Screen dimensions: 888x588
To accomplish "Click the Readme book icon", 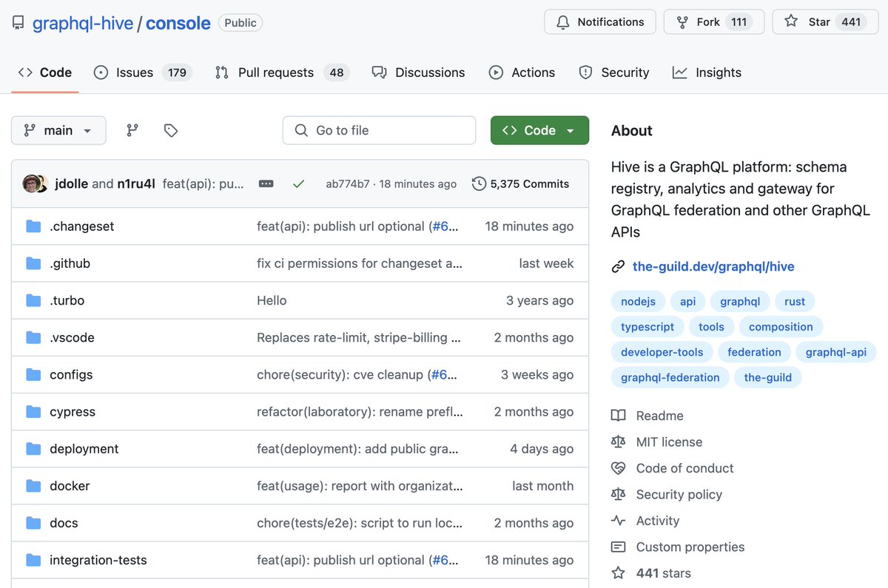I will pyautogui.click(x=618, y=416).
